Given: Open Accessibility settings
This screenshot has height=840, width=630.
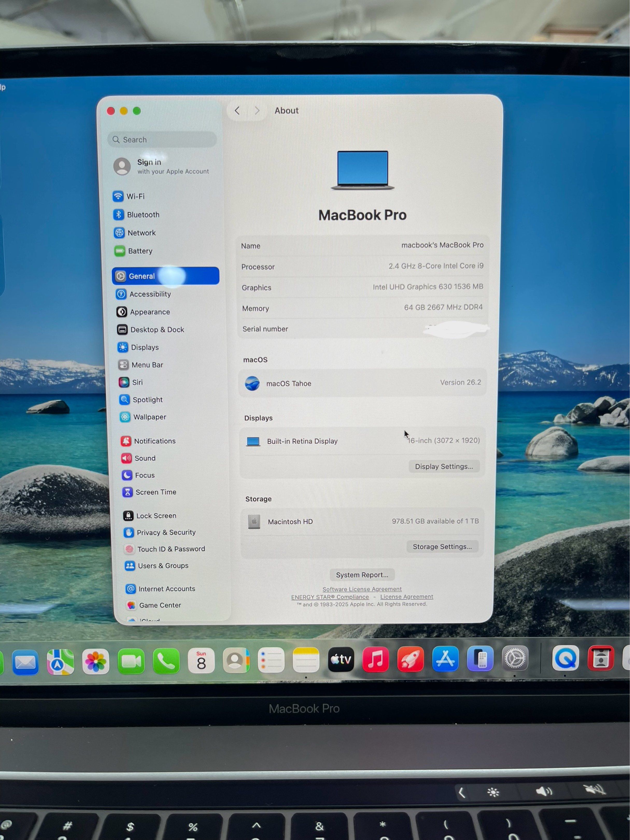Looking at the screenshot, I should click(x=144, y=294).
